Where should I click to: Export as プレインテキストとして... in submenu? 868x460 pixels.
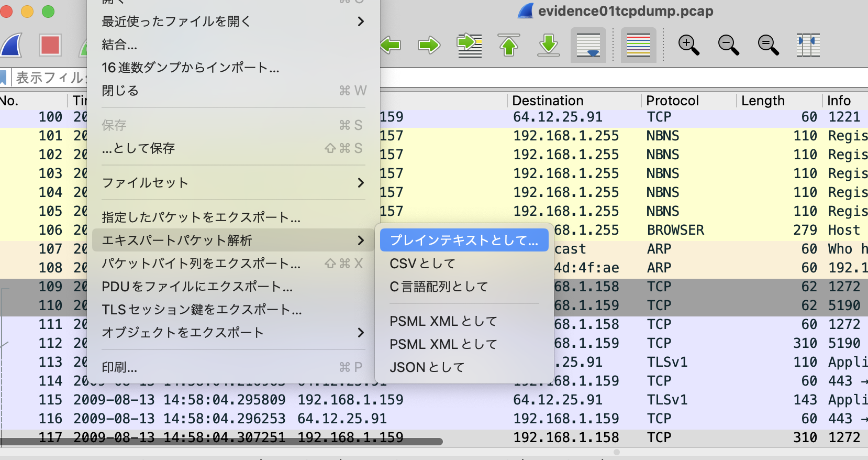[464, 240]
